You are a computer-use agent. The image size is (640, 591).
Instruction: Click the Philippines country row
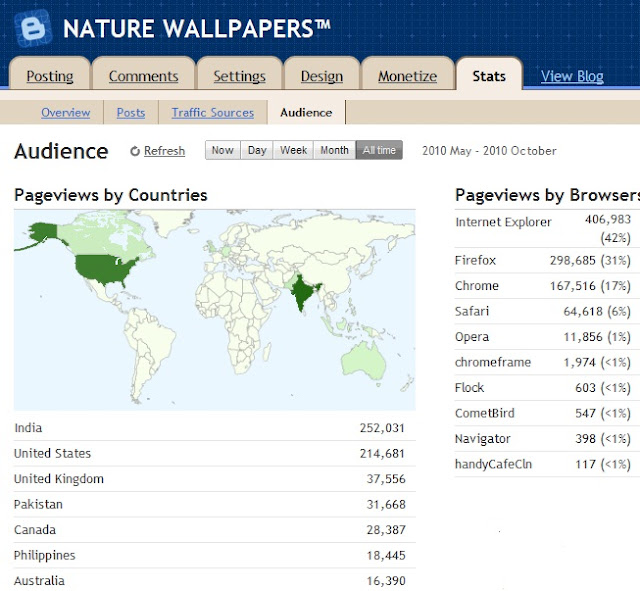[215, 555]
